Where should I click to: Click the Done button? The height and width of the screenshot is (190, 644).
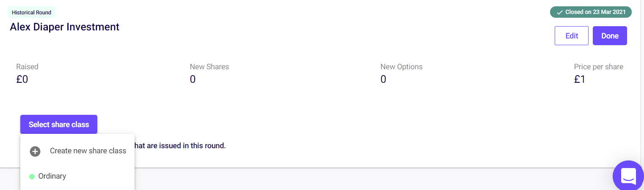pos(610,36)
